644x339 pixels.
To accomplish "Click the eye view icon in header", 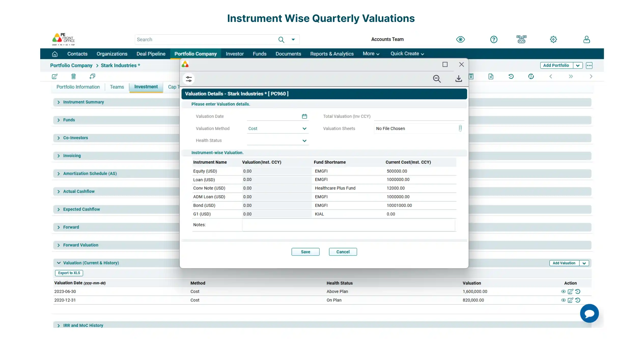I will [x=460, y=40].
